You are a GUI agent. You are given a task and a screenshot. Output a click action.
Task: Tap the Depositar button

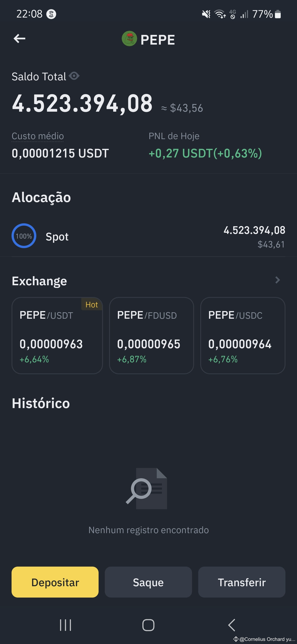[x=55, y=582]
